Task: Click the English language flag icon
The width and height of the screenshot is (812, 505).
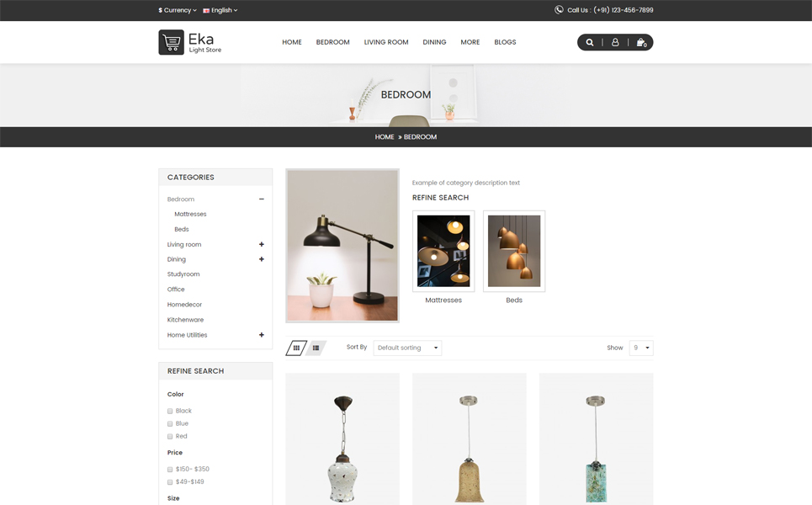Action: pos(206,10)
